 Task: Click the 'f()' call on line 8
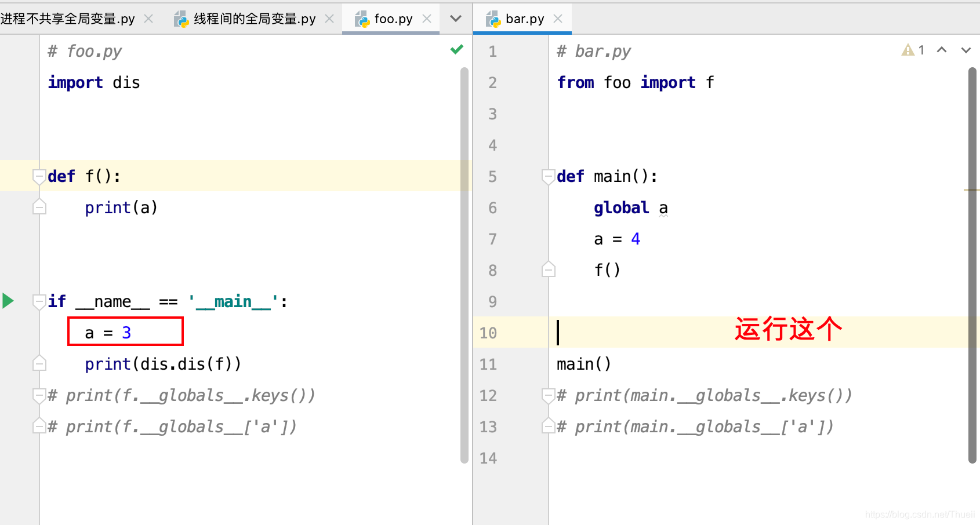point(607,270)
